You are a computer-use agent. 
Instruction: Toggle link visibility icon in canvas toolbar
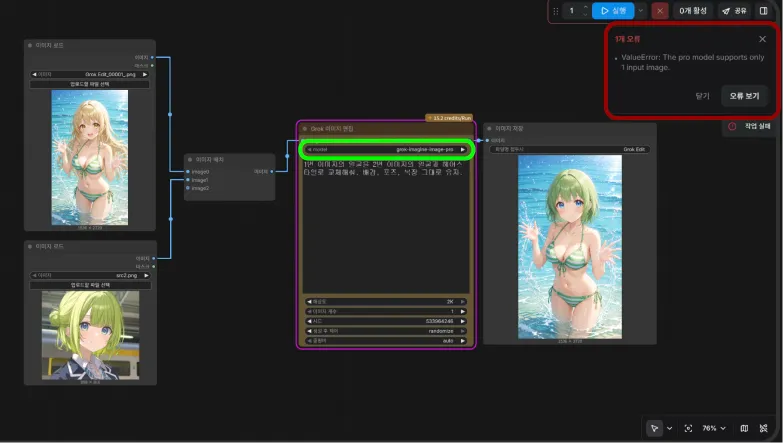(764, 428)
